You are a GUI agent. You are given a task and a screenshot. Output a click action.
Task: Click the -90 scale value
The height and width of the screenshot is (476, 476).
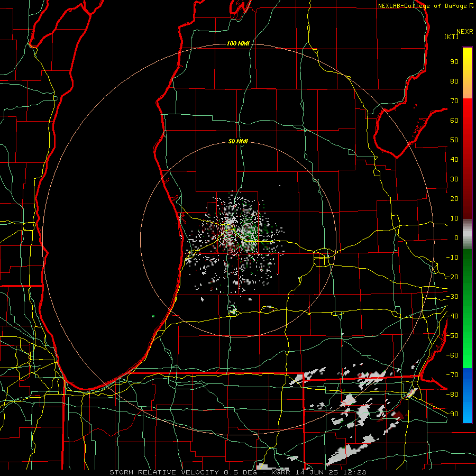(452, 414)
